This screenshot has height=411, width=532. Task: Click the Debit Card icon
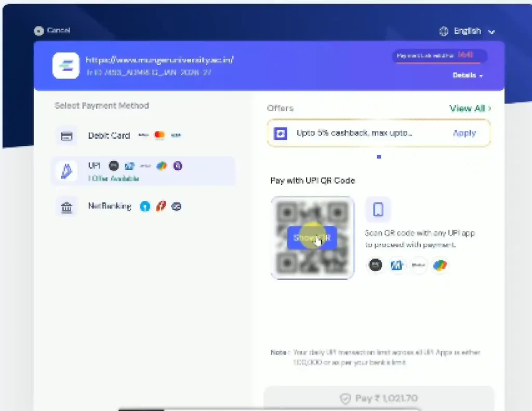coord(66,136)
